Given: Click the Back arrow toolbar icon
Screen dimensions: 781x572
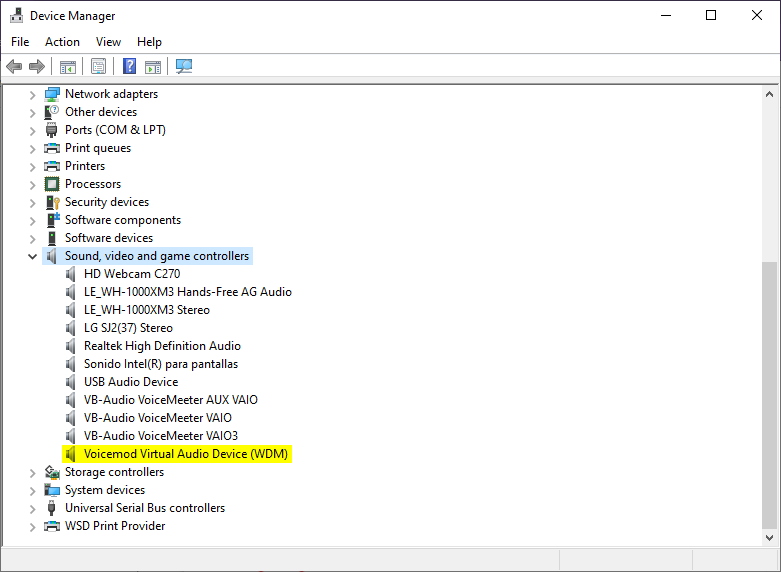Looking at the screenshot, I should pyautogui.click(x=14, y=67).
